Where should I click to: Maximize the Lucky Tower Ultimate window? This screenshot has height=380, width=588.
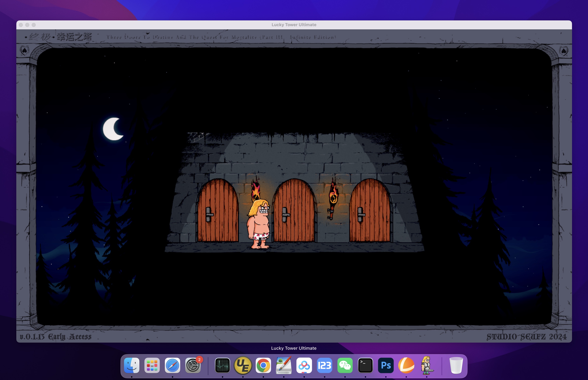pyautogui.click(x=34, y=25)
